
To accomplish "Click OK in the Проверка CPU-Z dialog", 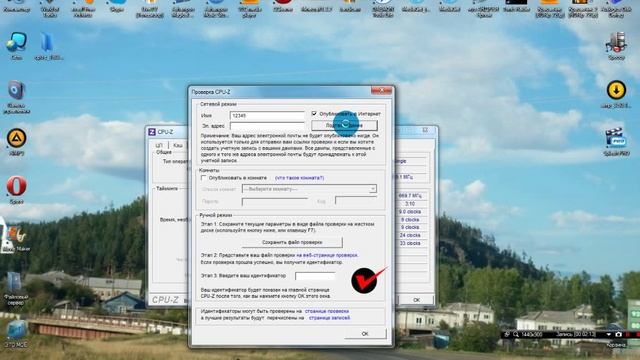I will (365, 333).
